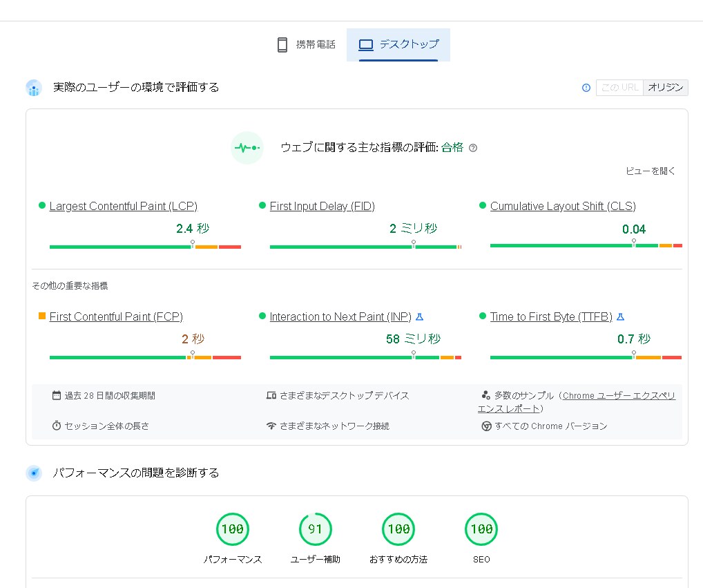This screenshot has height=588, width=703.
Task: Click the mobile phone icon
Action: click(x=282, y=45)
